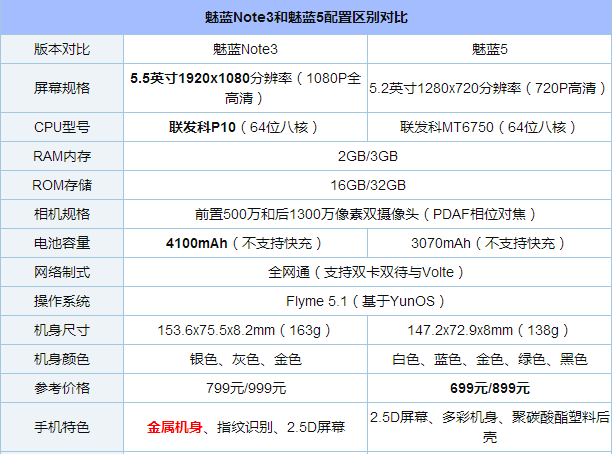Click the 4100mAh battery cell
This screenshot has height=454, width=615.
(x=245, y=243)
